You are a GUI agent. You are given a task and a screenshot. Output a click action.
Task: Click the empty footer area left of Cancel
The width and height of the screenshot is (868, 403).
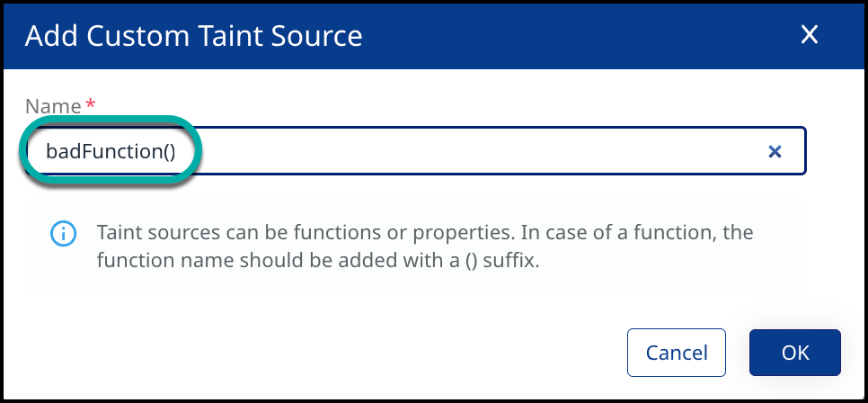(x=314, y=352)
